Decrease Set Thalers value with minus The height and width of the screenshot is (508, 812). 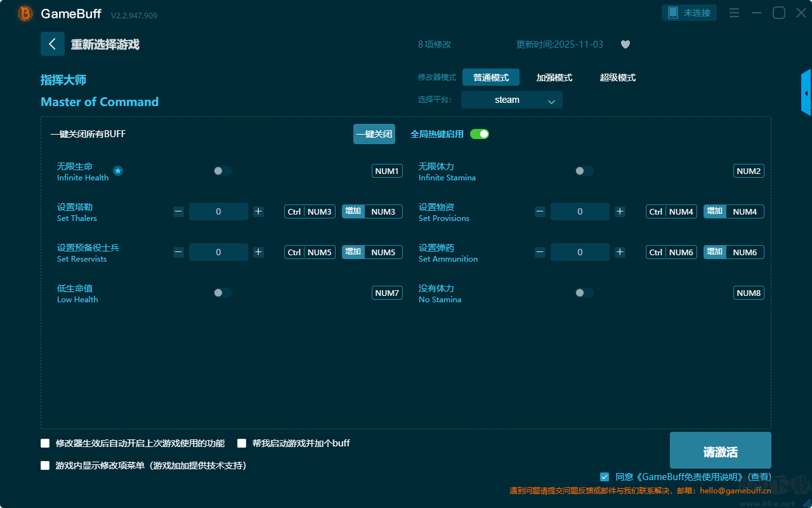tap(179, 211)
